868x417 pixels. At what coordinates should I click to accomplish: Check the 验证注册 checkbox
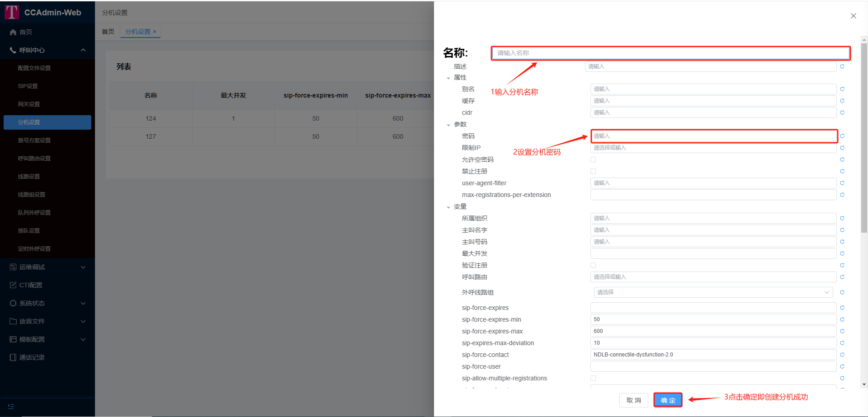[593, 265]
